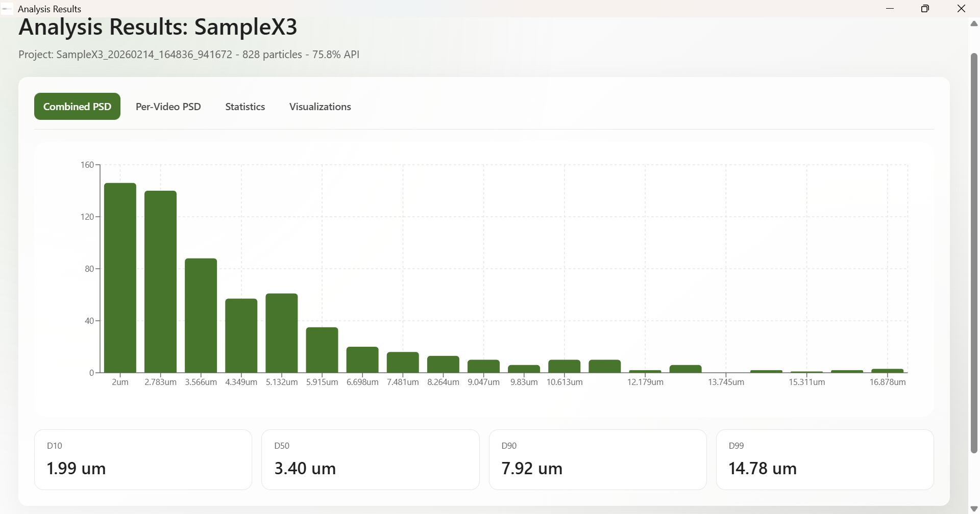
Task: Minimize the Analysis Results window
Action: (890, 9)
